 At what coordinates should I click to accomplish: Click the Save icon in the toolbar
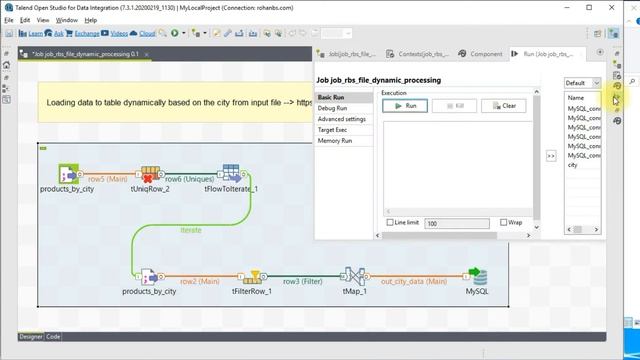[x=9, y=33]
